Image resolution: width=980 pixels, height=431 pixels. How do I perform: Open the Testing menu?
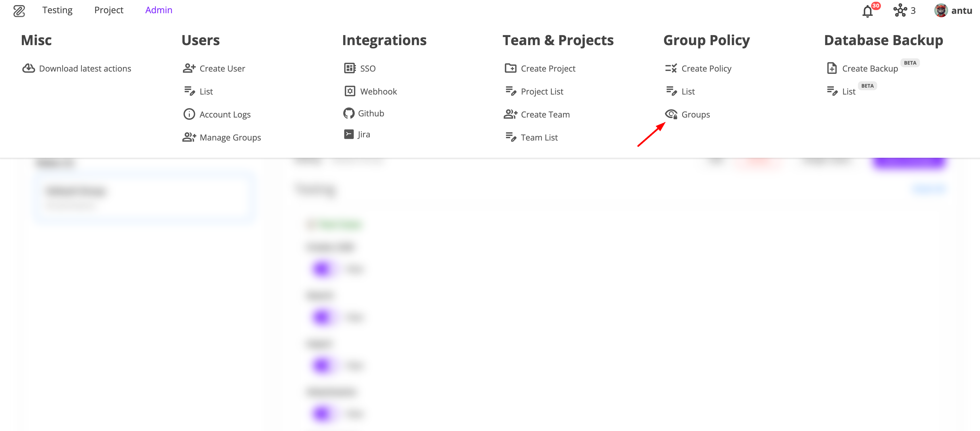[57, 10]
